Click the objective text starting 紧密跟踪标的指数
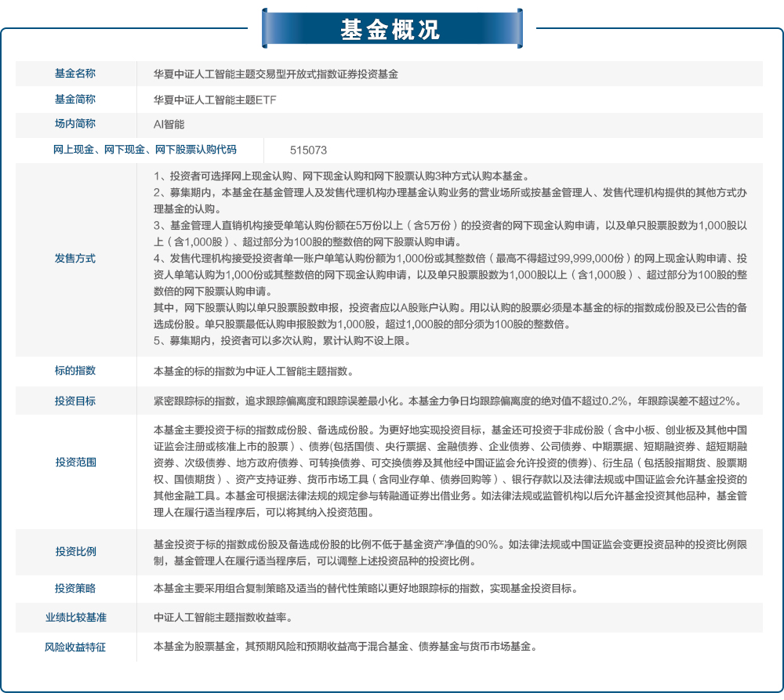Screen dimensions: 784x700 tap(448, 401)
